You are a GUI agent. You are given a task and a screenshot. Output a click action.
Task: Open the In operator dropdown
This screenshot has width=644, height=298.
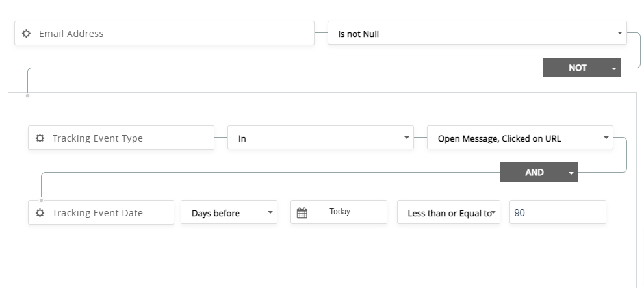tap(406, 138)
